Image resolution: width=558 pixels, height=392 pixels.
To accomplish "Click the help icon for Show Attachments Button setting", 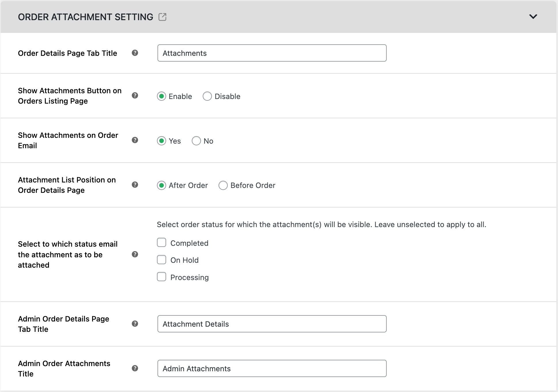I will (135, 96).
